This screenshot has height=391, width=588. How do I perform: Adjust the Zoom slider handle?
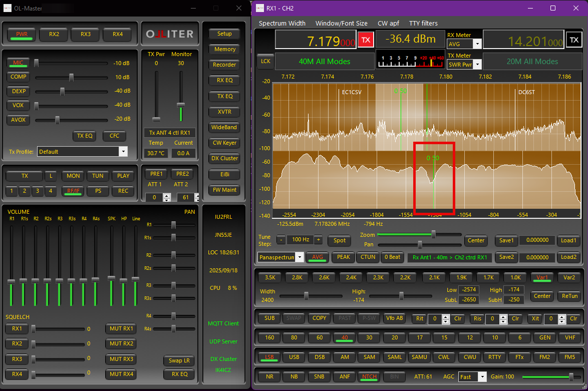(433, 234)
